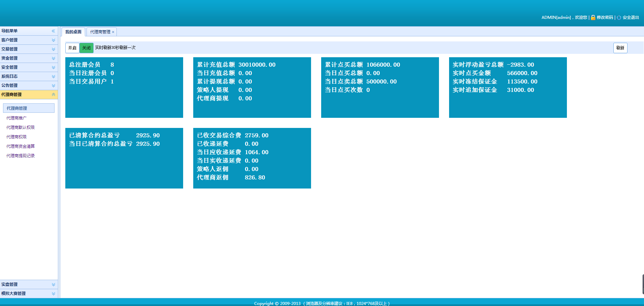Image resolution: width=644 pixels, height=306 pixels.
Task: Click the 当日应收递延费 value 1064.00
Action: [x=257, y=152]
